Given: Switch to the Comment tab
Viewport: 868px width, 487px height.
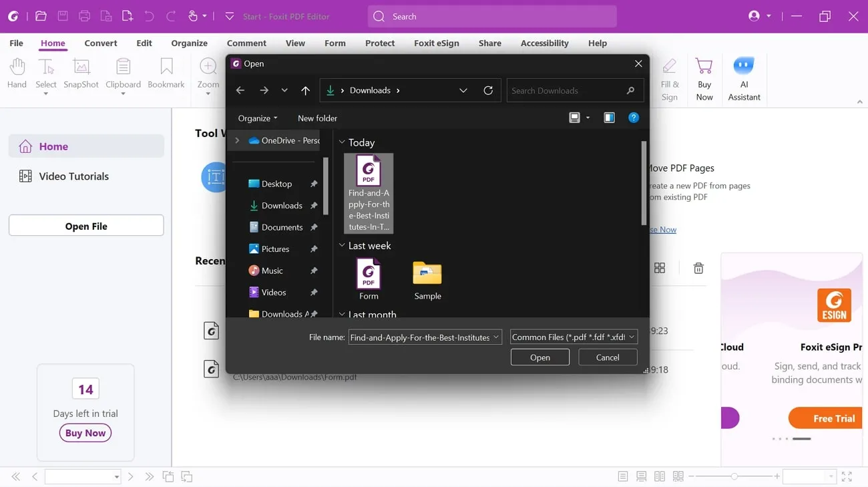Looking at the screenshot, I should [x=246, y=43].
